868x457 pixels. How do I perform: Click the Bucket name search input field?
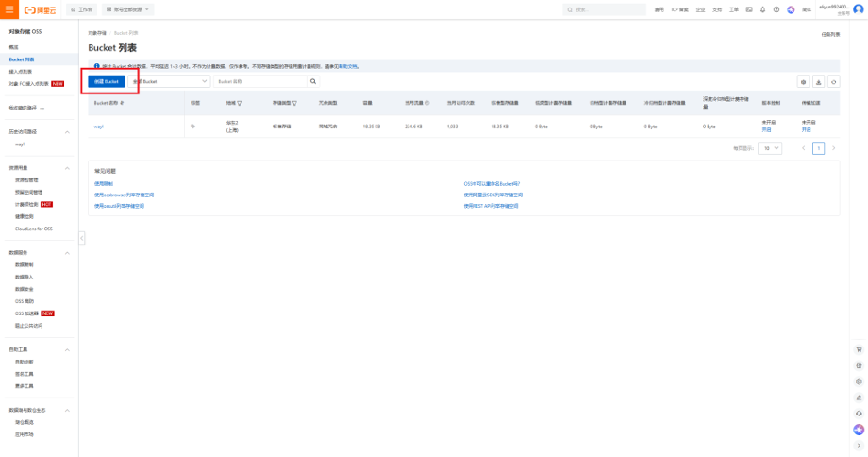(261, 82)
